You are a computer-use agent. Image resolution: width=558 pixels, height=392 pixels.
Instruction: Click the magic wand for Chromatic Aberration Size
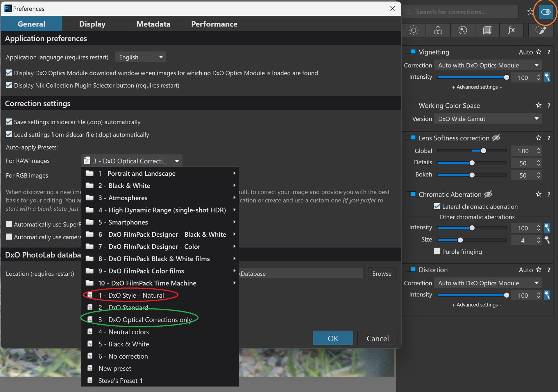click(x=547, y=240)
